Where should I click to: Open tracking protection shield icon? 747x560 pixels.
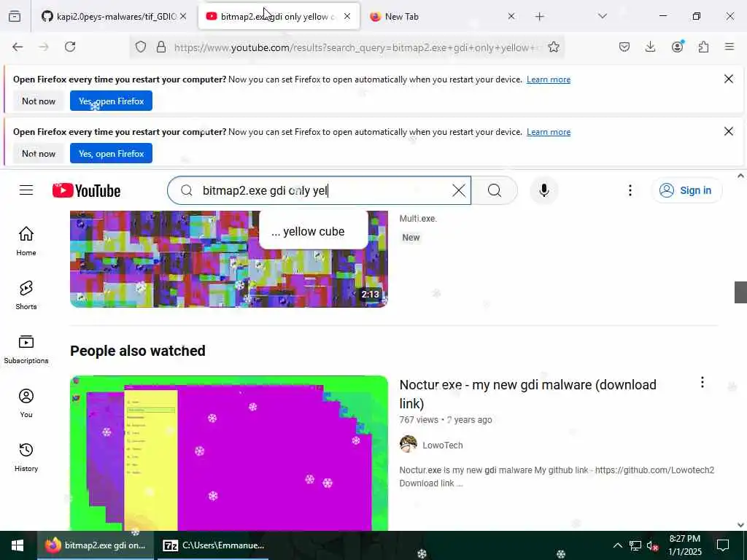pyautogui.click(x=141, y=47)
